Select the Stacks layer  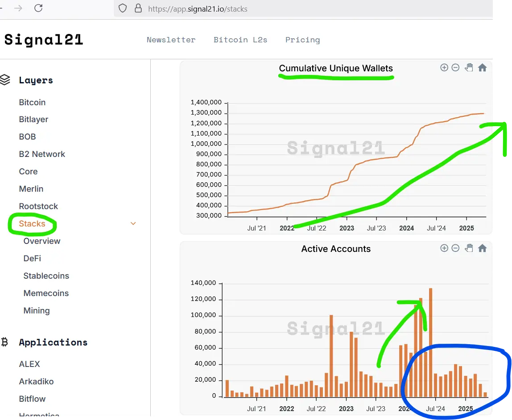(x=32, y=223)
